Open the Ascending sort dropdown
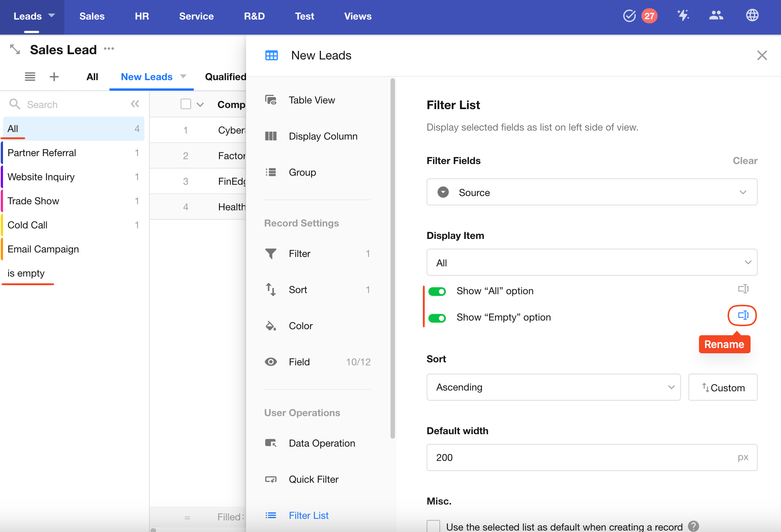Image resolution: width=781 pixels, height=532 pixels. 553,387
